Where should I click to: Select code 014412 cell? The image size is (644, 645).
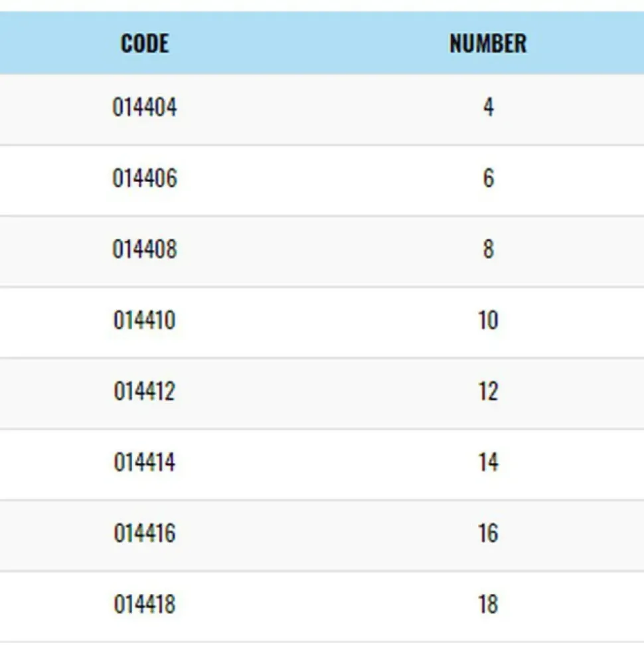pos(145,391)
